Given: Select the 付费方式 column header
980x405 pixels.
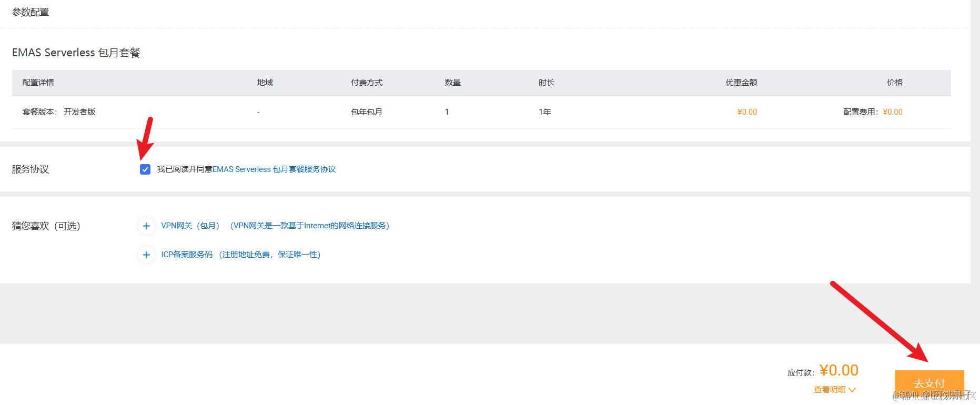Looking at the screenshot, I should point(367,83).
